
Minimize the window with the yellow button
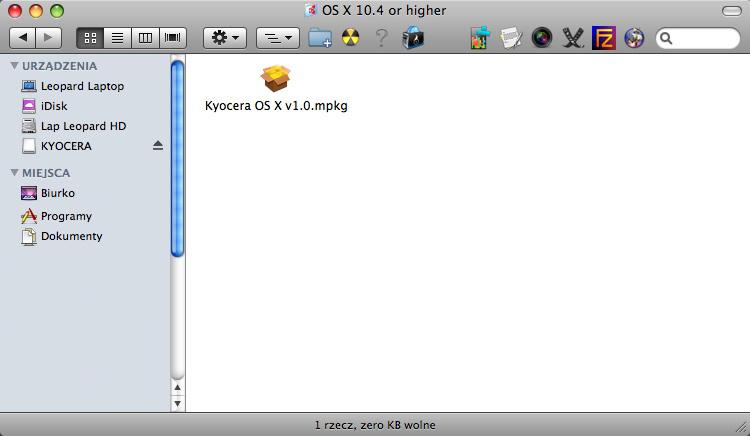pos(36,11)
